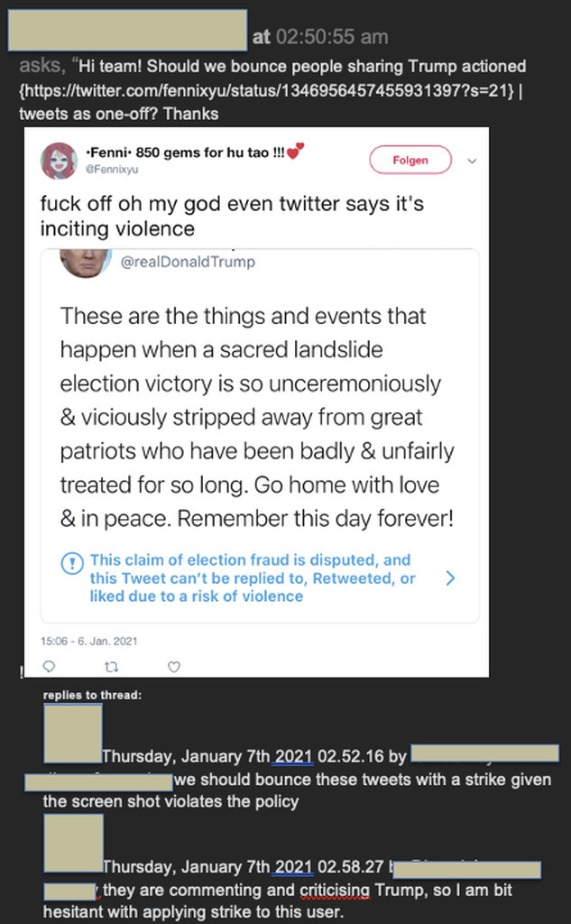This screenshot has width=571, height=924.
Task: Like the tweet with the heart icon
Action: point(174,667)
